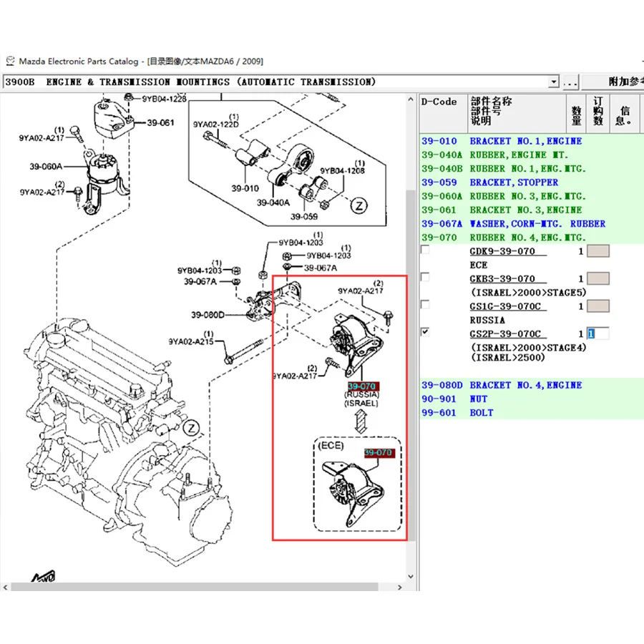Open part number GS1G-39-070C

[x=505, y=306]
